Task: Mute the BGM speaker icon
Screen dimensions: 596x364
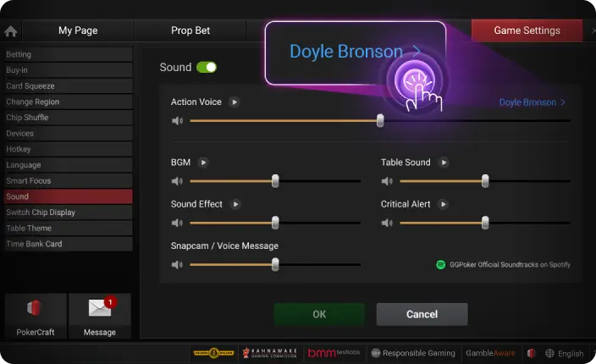Action: (177, 181)
